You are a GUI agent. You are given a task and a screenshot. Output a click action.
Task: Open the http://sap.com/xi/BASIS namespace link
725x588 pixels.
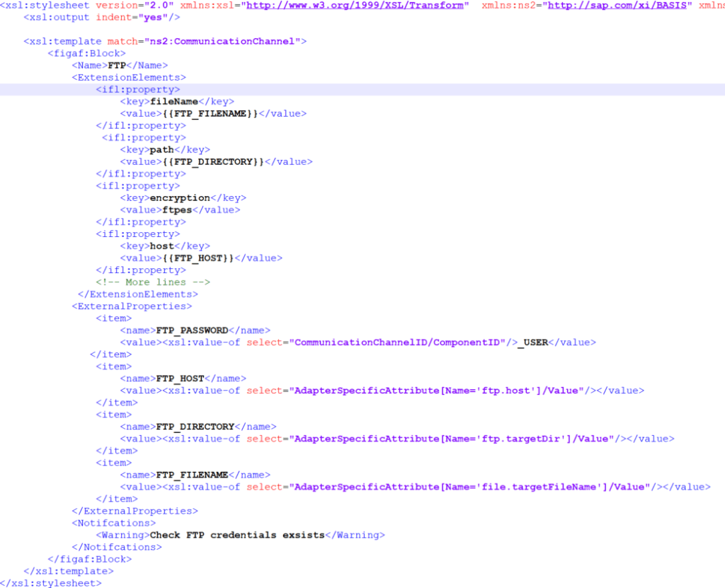[617, 6]
